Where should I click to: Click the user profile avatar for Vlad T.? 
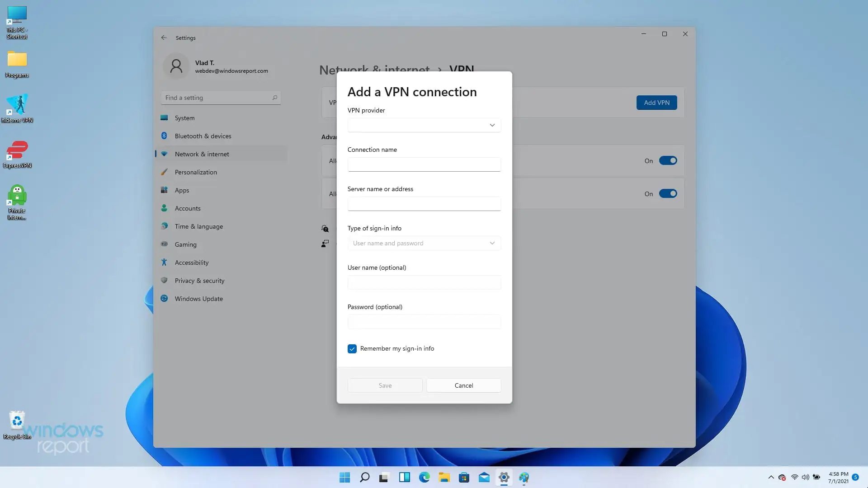pyautogui.click(x=176, y=66)
